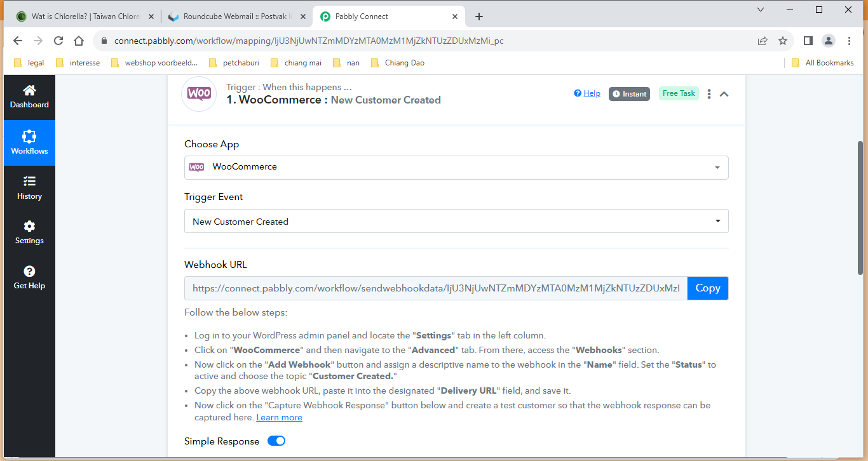
Task: Open the interesse bookmarks folder
Action: click(x=78, y=63)
